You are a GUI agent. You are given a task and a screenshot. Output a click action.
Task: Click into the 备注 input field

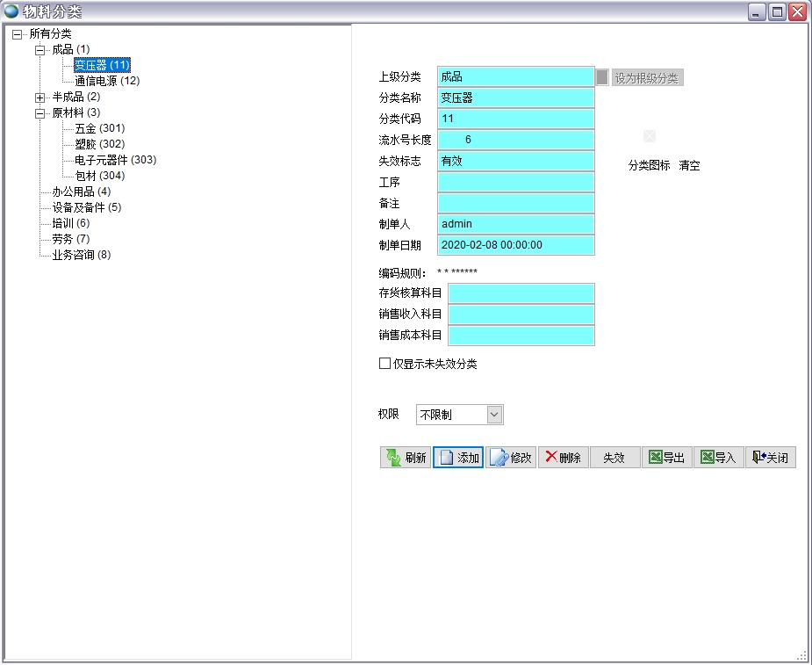coord(516,203)
